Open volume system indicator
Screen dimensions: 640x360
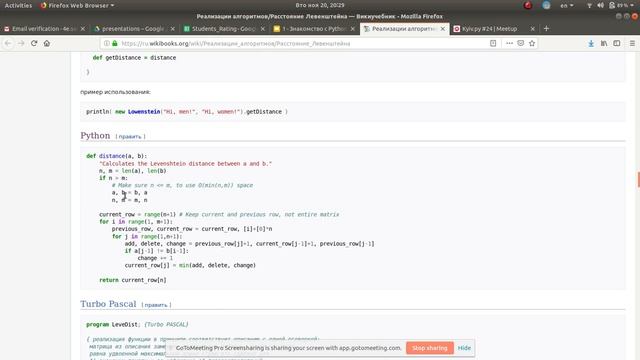point(600,5)
